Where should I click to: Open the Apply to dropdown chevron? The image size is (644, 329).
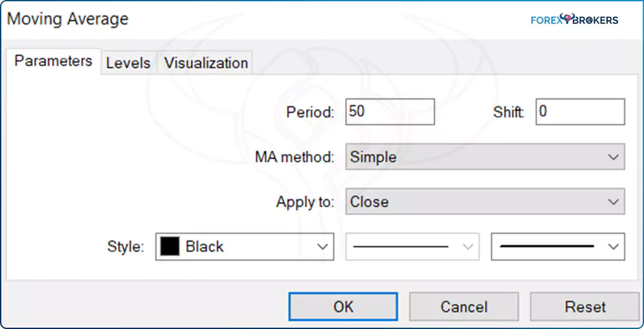(614, 202)
